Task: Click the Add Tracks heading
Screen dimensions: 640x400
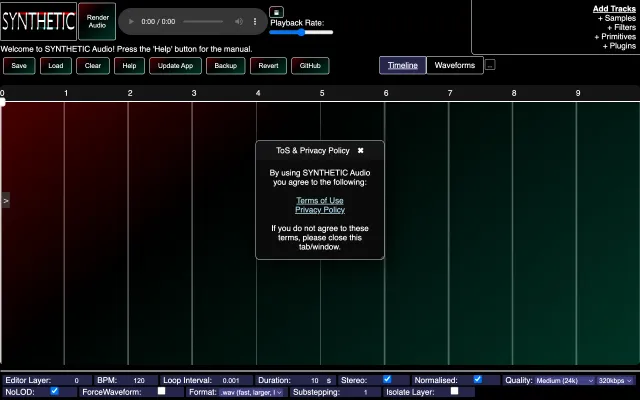Action: 614,9
